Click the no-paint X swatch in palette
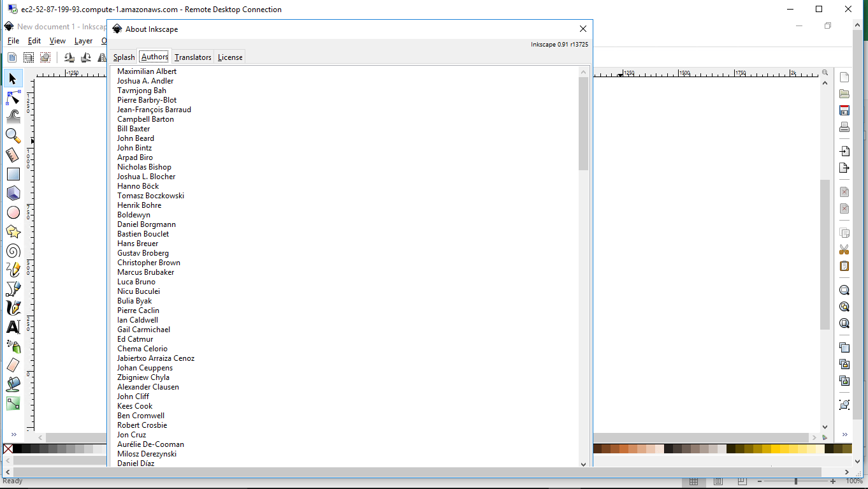The height and width of the screenshot is (489, 868). click(8, 449)
